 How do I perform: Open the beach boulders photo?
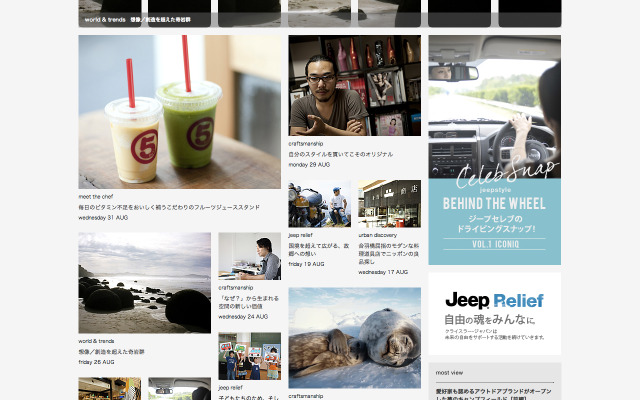(144, 283)
